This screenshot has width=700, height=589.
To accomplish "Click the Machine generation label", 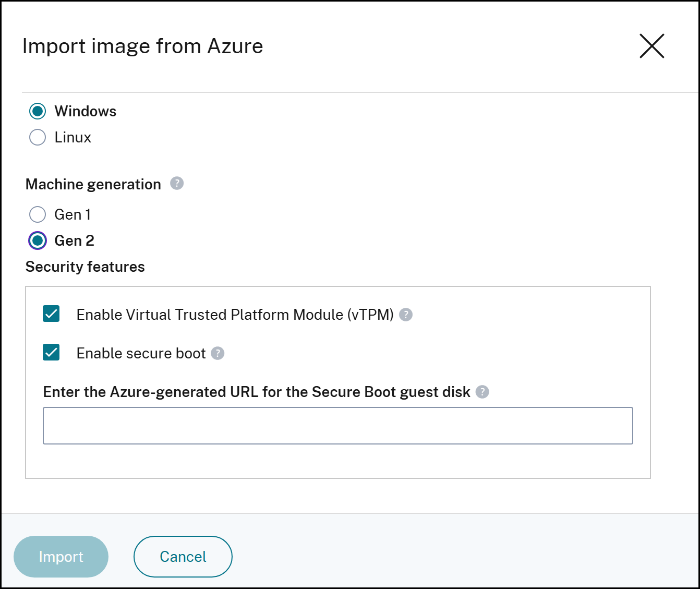I will 93,184.
